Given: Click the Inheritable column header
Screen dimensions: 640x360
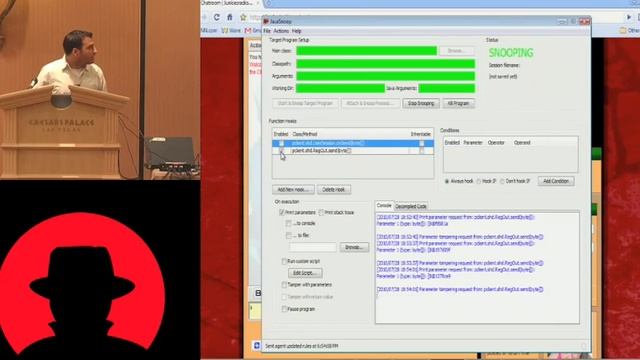Looking at the screenshot, I should (x=420, y=134).
